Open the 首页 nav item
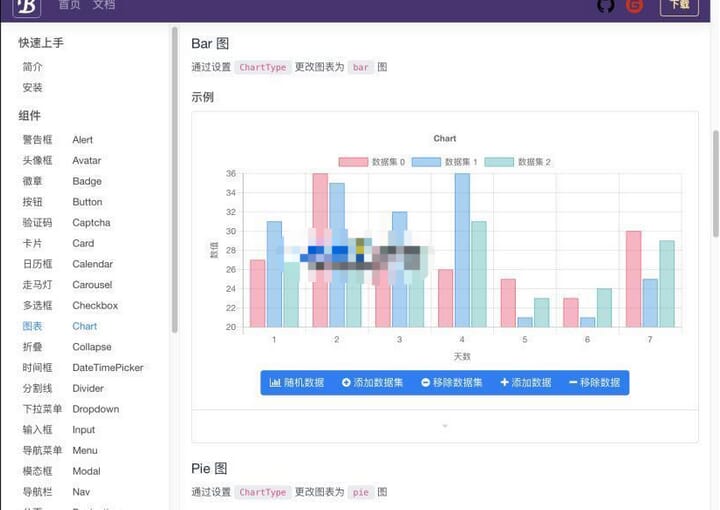 tap(69, 5)
